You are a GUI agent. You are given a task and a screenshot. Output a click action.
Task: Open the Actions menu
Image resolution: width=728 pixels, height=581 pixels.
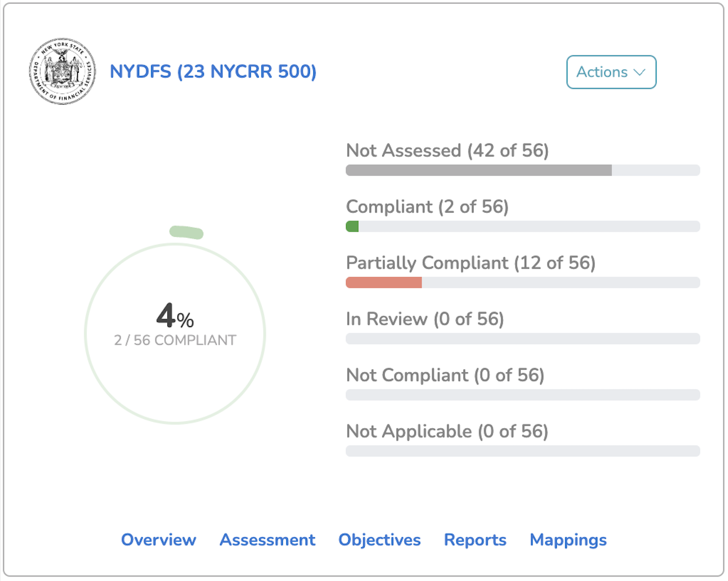(611, 72)
